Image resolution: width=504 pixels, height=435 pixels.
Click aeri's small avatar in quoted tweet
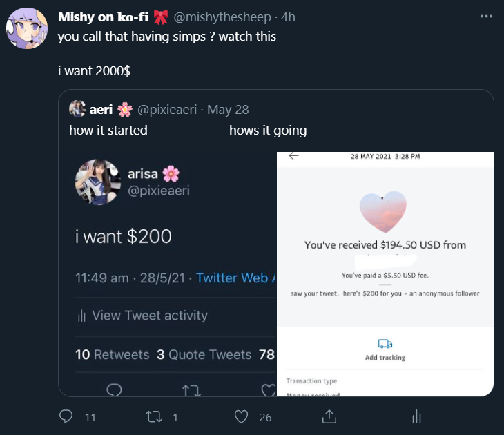tap(77, 109)
